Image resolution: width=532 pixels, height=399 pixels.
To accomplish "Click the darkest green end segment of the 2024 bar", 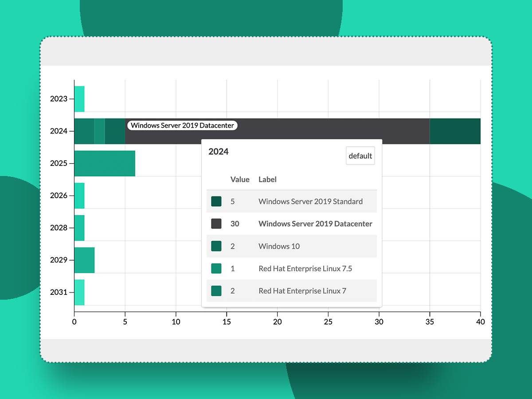I will 455,131.
